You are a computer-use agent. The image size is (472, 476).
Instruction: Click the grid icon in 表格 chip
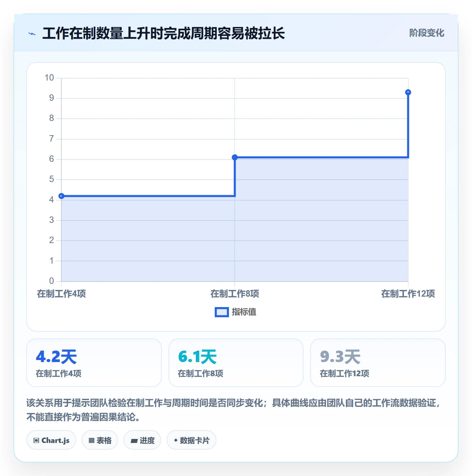(x=91, y=440)
